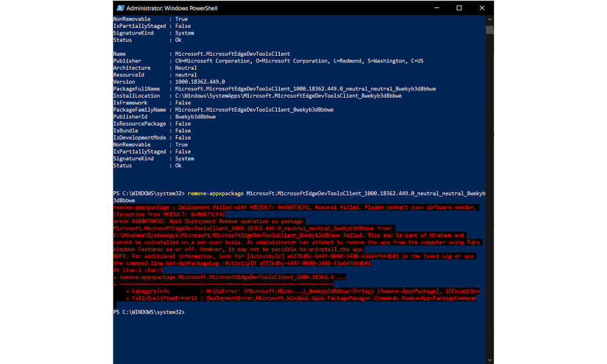Minimize the PowerShell window
Viewport: 607px width, 364px height.
click(436, 8)
